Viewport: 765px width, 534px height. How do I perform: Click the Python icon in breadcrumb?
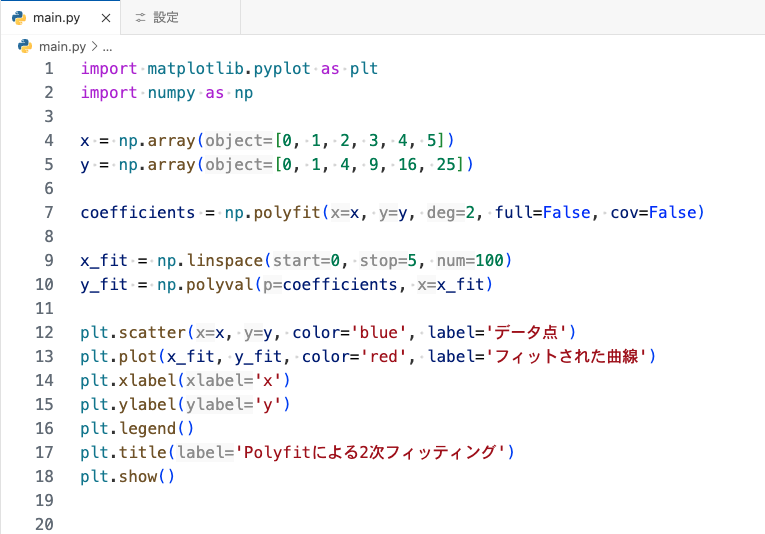(25, 46)
